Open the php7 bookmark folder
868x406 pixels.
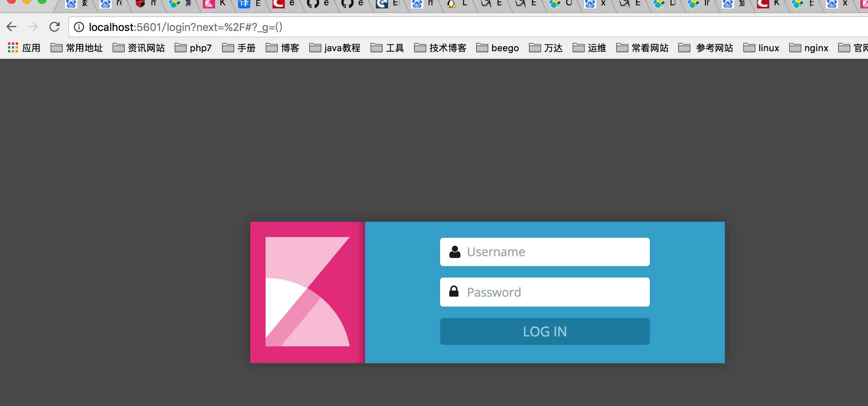tap(193, 48)
